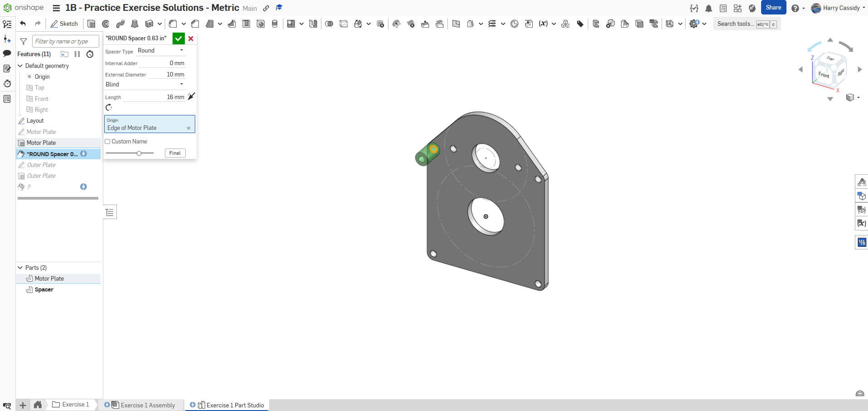Pause feature regeneration in Features header
Viewport: 868px width, 411px height.
[77, 54]
